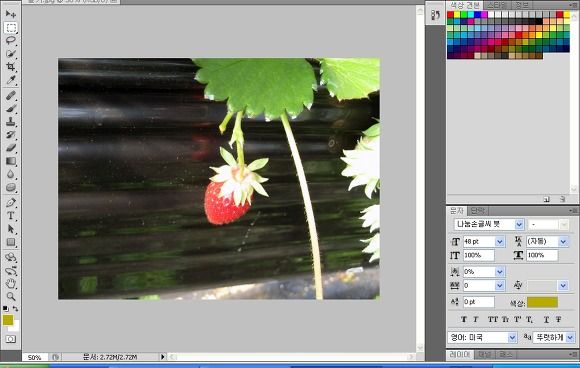
Task: Select the Type tool
Action: pos(11,216)
